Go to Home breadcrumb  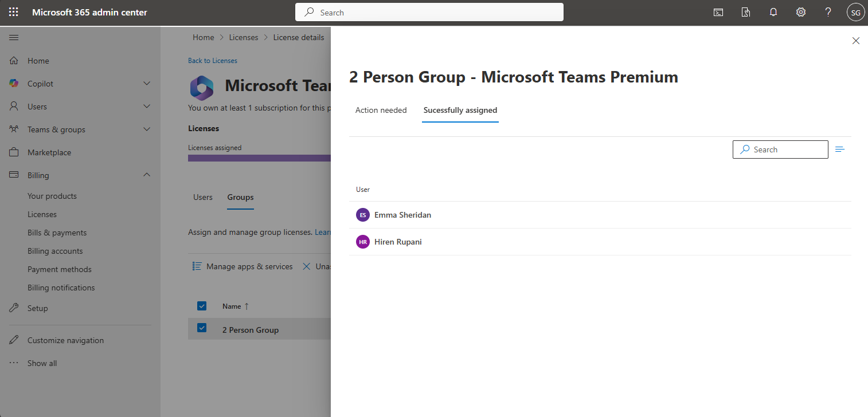[x=204, y=37]
